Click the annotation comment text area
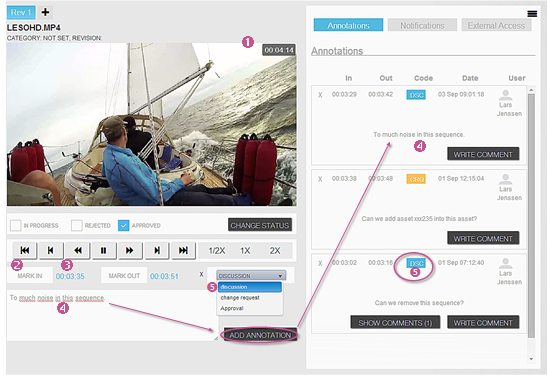 (x=112, y=315)
